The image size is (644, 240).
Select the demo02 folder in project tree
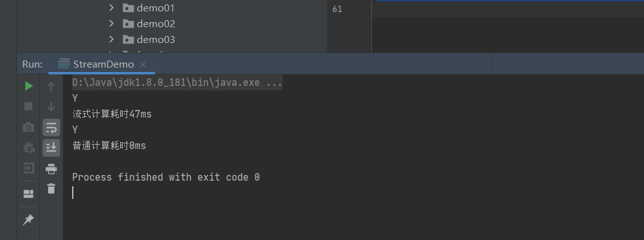coord(156,24)
